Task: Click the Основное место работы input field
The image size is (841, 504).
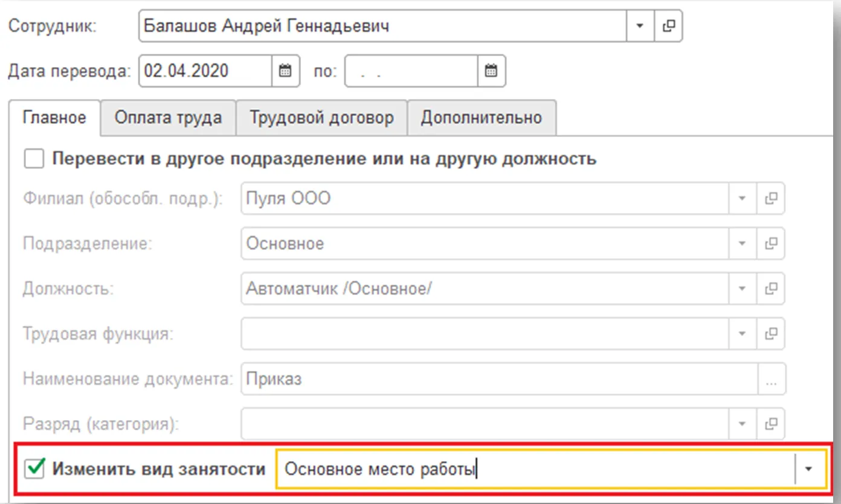Action: pos(535,469)
